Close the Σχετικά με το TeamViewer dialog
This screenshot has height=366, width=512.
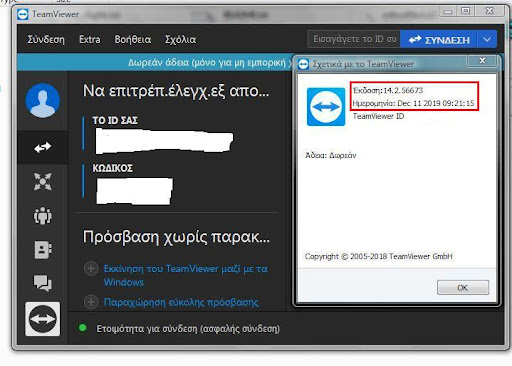coord(482,61)
